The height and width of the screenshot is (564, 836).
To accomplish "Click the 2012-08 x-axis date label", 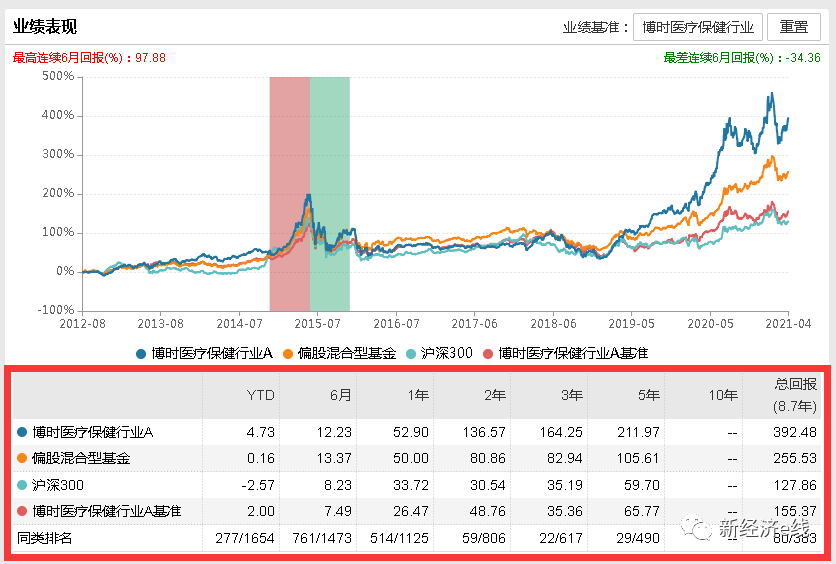I will click(x=82, y=324).
